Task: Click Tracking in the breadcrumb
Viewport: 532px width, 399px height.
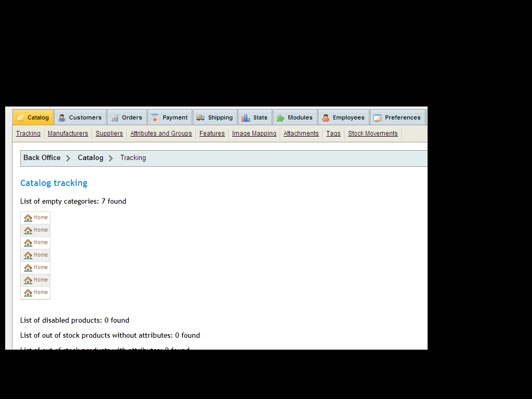Action: 133,158
